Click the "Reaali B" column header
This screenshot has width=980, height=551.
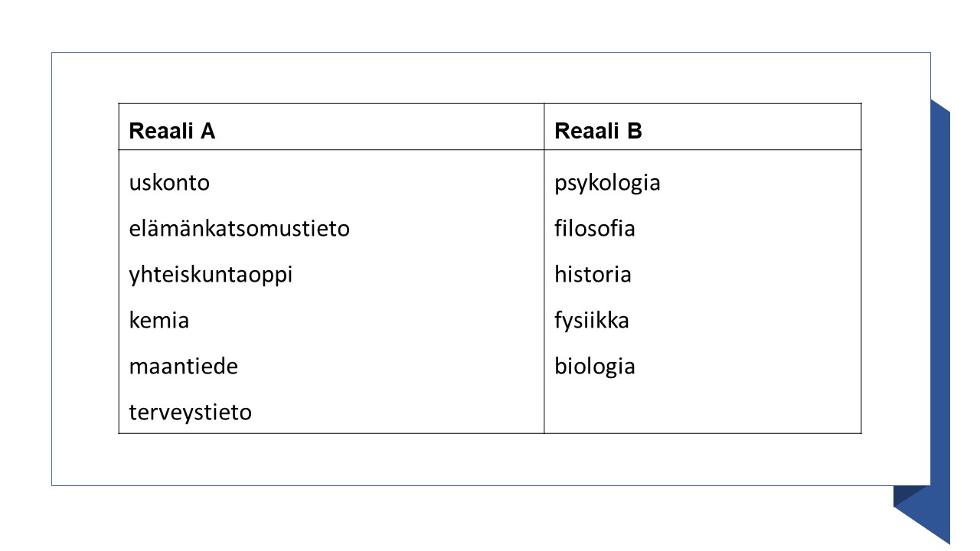coord(598,131)
